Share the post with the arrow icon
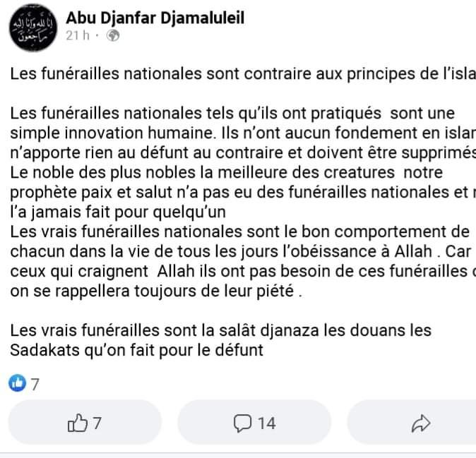The width and height of the screenshot is (476, 458). pos(421,423)
